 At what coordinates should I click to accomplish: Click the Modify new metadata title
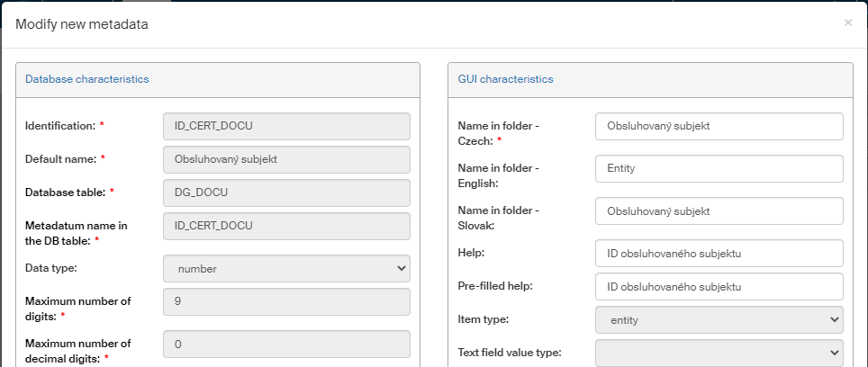click(82, 24)
